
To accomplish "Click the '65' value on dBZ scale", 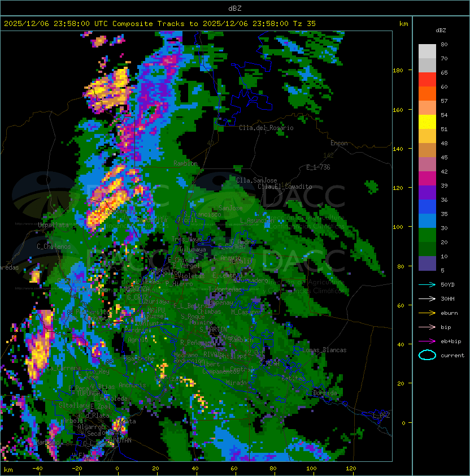I will (x=444, y=72).
